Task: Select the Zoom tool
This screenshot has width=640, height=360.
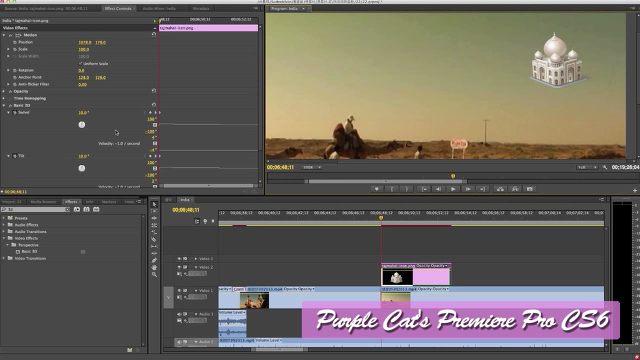Action: click(154, 275)
